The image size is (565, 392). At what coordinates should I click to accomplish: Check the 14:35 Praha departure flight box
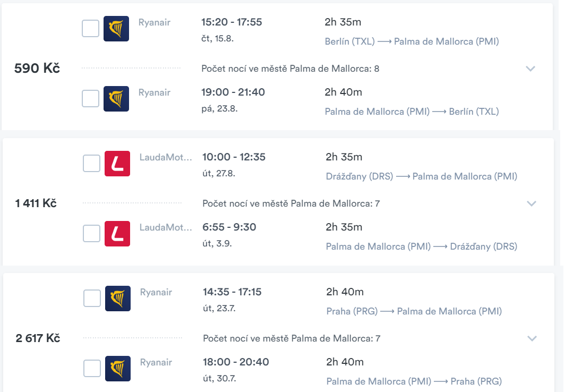tap(92, 299)
